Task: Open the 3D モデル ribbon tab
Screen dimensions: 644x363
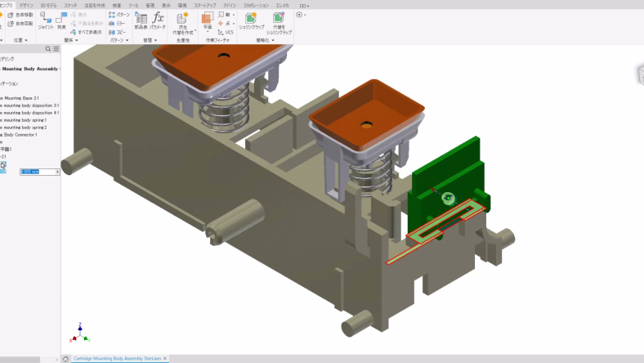Action: tap(49, 4)
